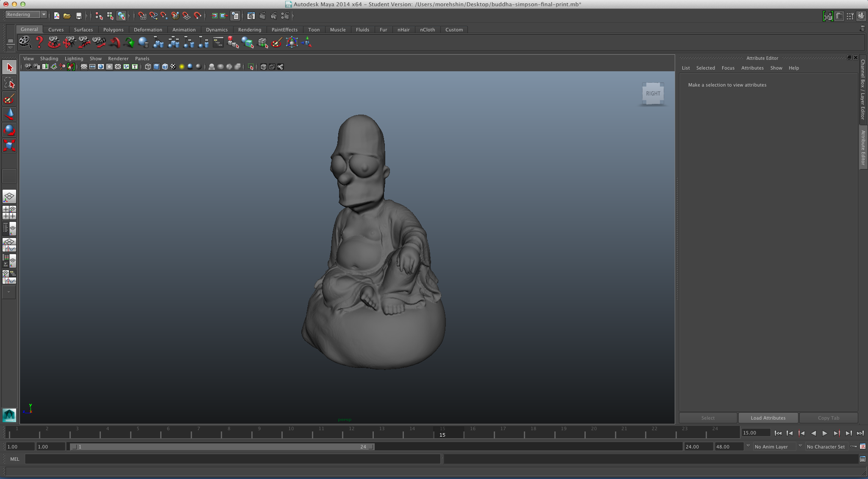This screenshot has height=479, width=868.
Task: Save the scene with the floppy icon
Action: click(x=78, y=16)
